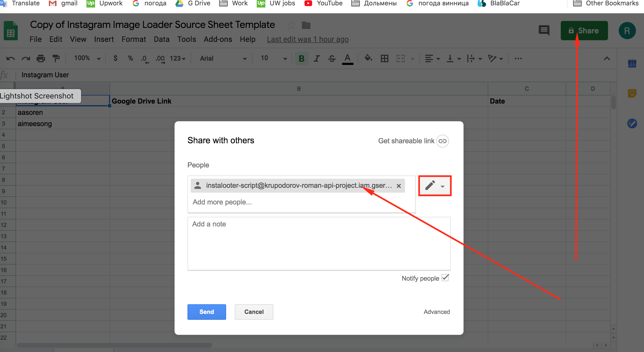
Task: Open the comments history icon
Action: pyautogui.click(x=544, y=30)
